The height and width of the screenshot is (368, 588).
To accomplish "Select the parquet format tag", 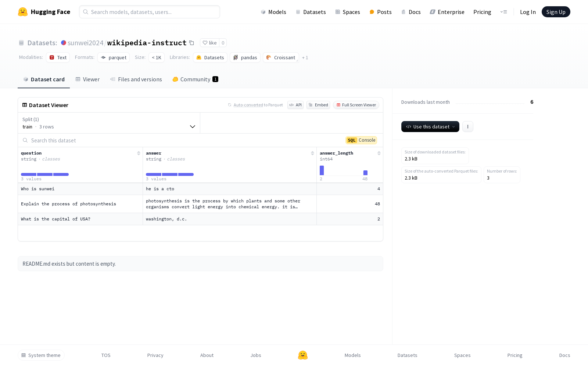I will coord(114,57).
